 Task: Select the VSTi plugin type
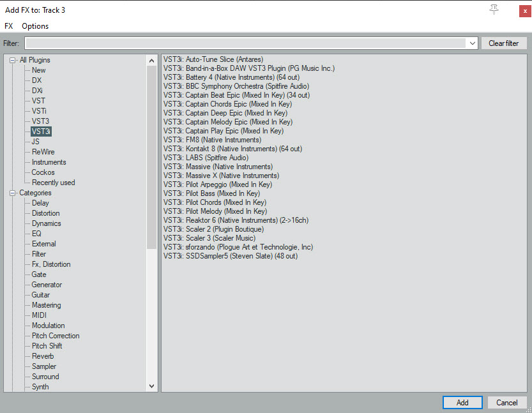click(39, 111)
